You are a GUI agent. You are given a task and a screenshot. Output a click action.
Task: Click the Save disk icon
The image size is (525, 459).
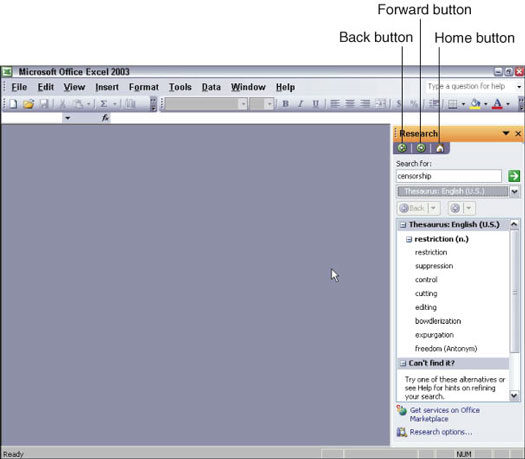44,104
